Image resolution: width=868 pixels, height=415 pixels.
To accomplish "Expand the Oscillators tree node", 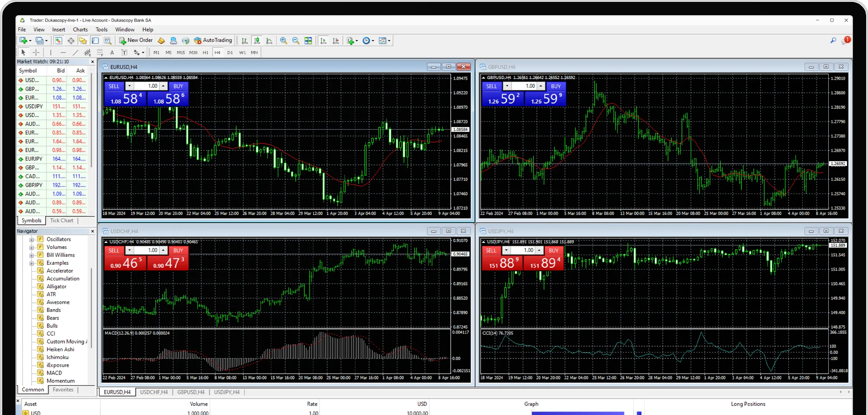I will point(32,239).
